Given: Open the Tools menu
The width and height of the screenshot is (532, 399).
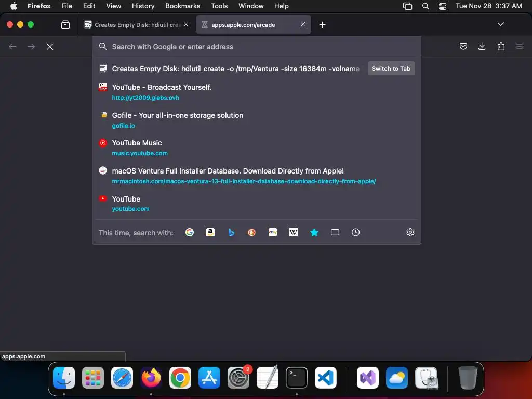Looking at the screenshot, I should (219, 6).
